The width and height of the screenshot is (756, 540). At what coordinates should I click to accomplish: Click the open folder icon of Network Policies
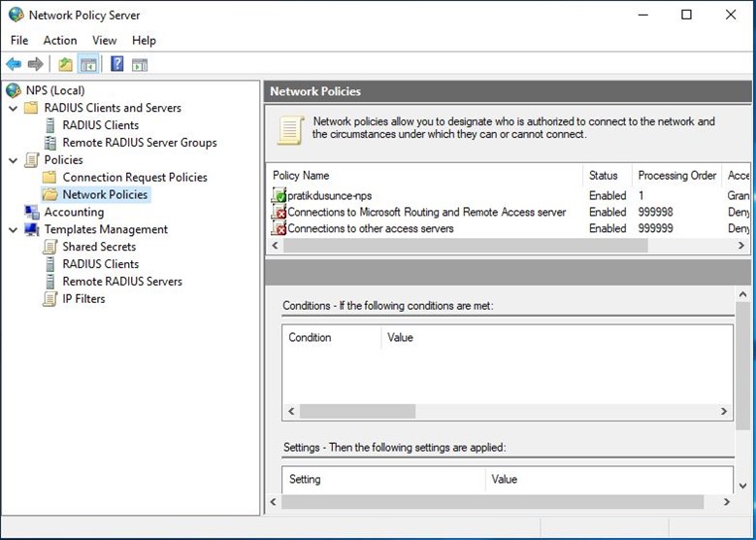[49, 194]
